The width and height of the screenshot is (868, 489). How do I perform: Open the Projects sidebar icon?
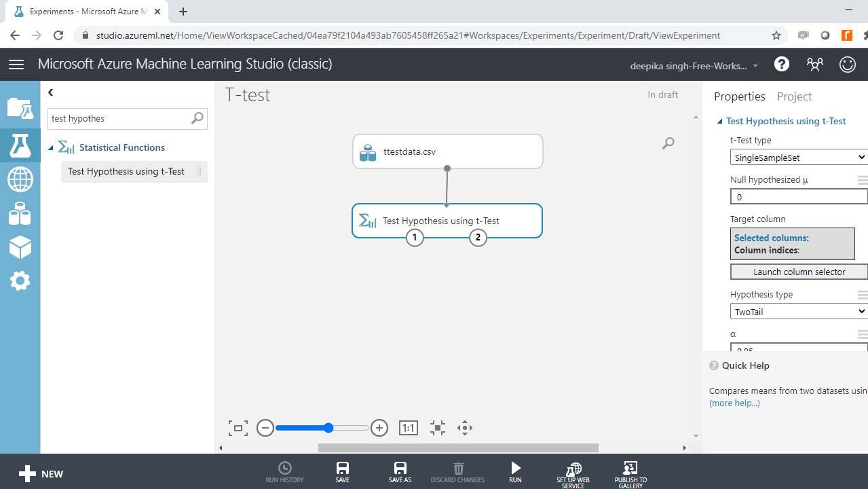[20, 108]
